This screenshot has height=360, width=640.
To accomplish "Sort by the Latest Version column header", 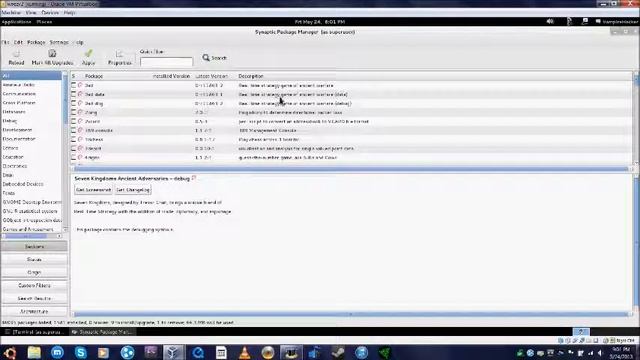I will (211, 76).
